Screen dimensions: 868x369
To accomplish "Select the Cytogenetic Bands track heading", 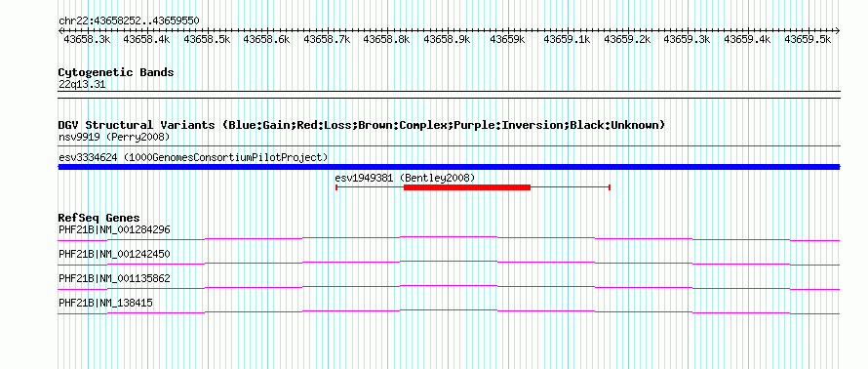I will tap(116, 72).
